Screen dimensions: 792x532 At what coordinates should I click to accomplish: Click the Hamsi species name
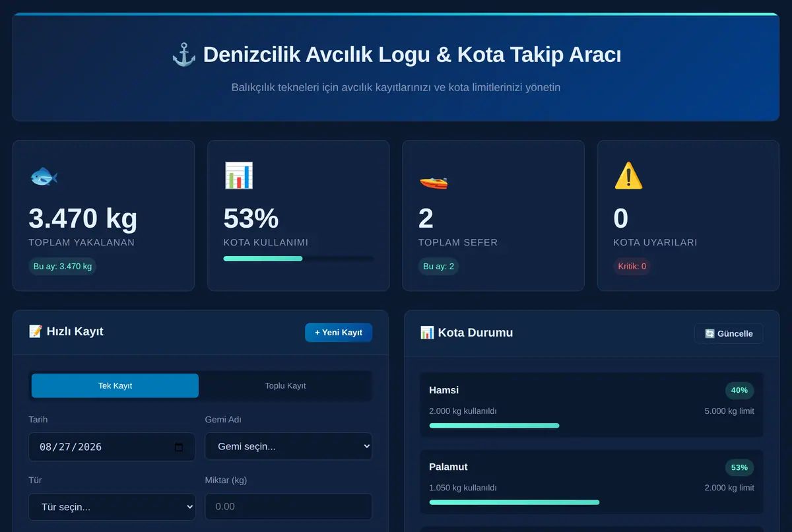444,390
